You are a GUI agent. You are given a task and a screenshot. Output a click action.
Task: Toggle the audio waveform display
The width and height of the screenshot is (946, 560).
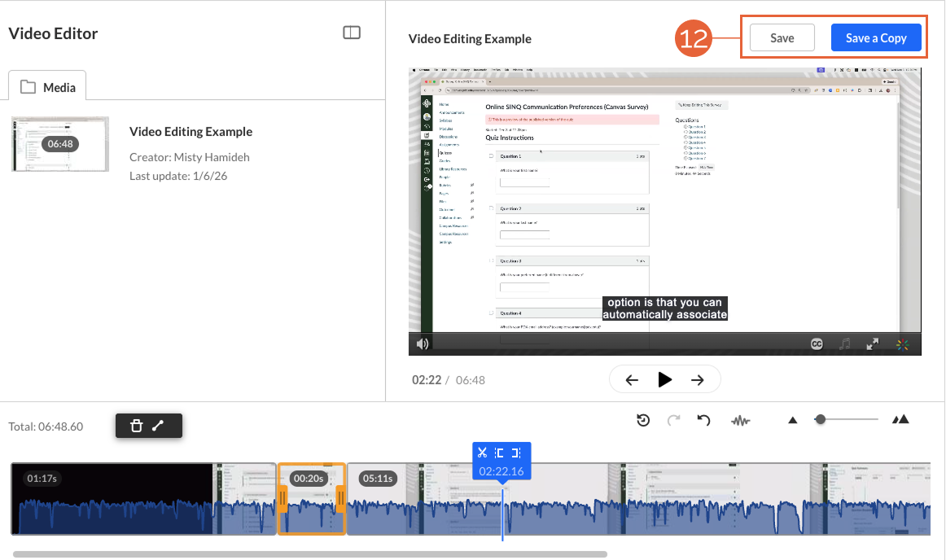click(741, 420)
